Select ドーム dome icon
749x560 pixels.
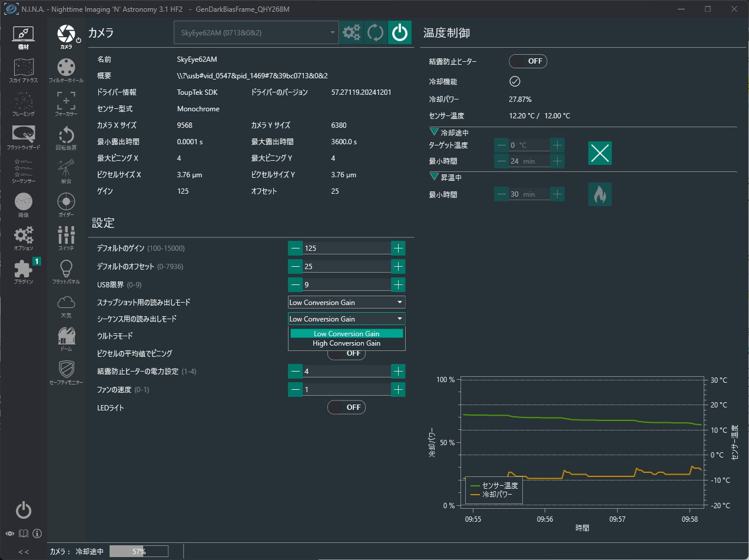[66, 339]
